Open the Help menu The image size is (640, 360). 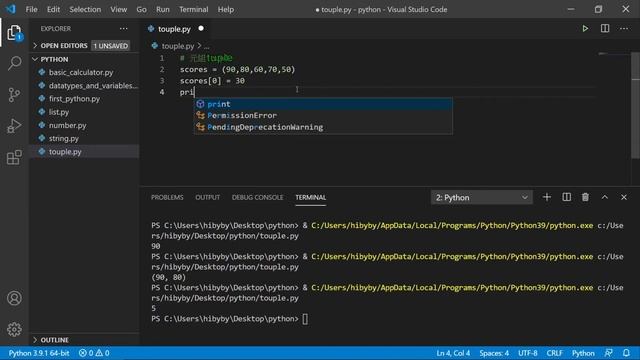(226, 9)
